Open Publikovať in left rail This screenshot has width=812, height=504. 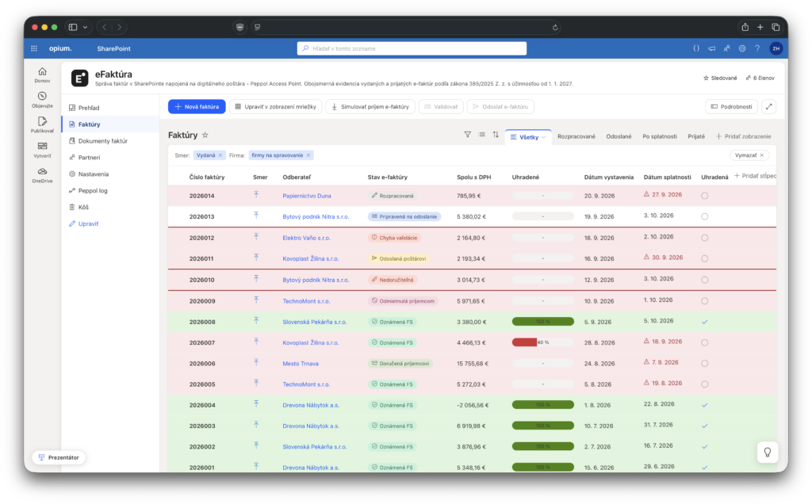pos(43,124)
